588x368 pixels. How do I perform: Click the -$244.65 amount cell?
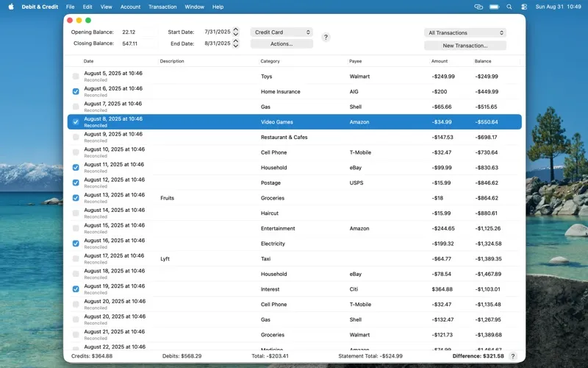click(443, 228)
